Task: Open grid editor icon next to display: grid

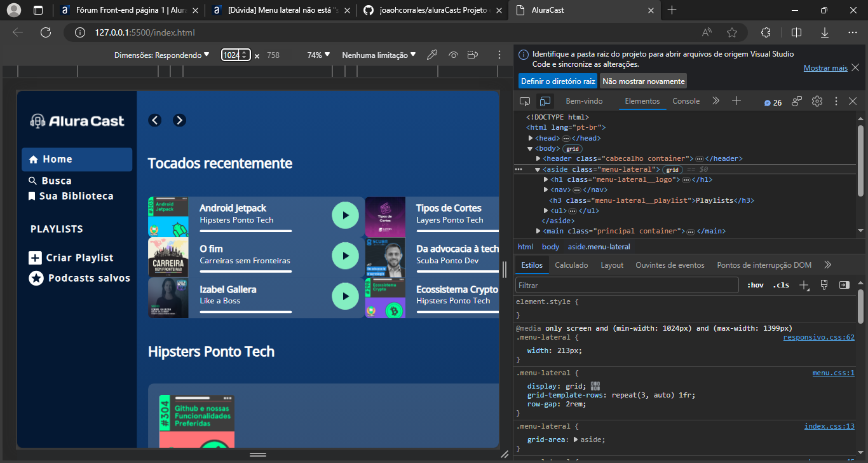Action: coord(595,385)
